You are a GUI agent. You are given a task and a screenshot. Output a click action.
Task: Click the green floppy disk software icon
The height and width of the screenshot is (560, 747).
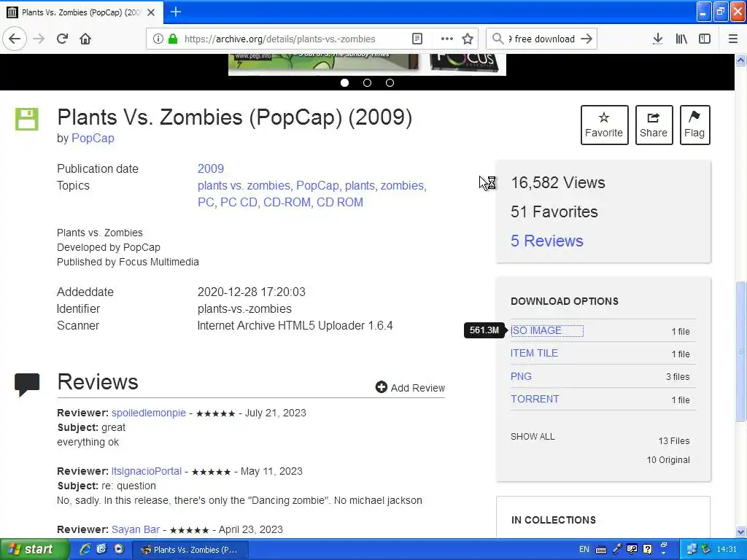pos(27,119)
